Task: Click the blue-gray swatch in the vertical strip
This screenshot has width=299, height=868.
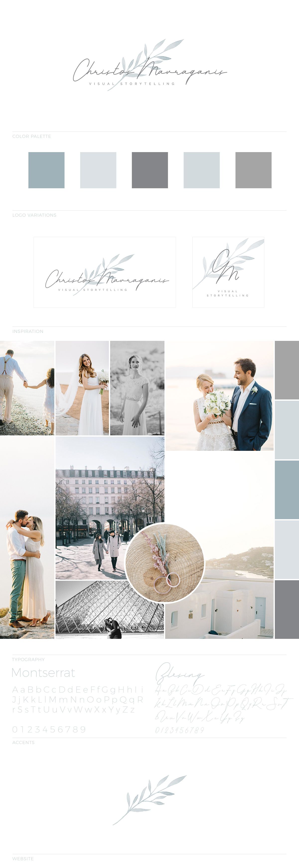Action: point(287,489)
